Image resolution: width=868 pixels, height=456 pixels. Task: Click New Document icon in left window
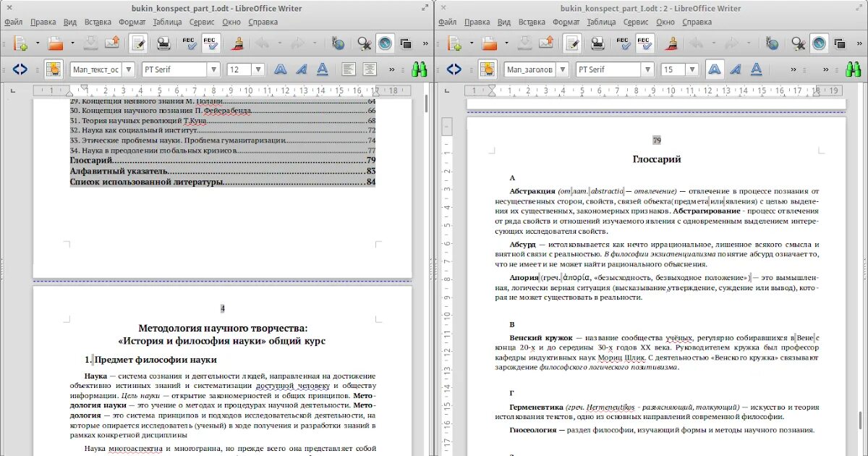tap(20, 43)
